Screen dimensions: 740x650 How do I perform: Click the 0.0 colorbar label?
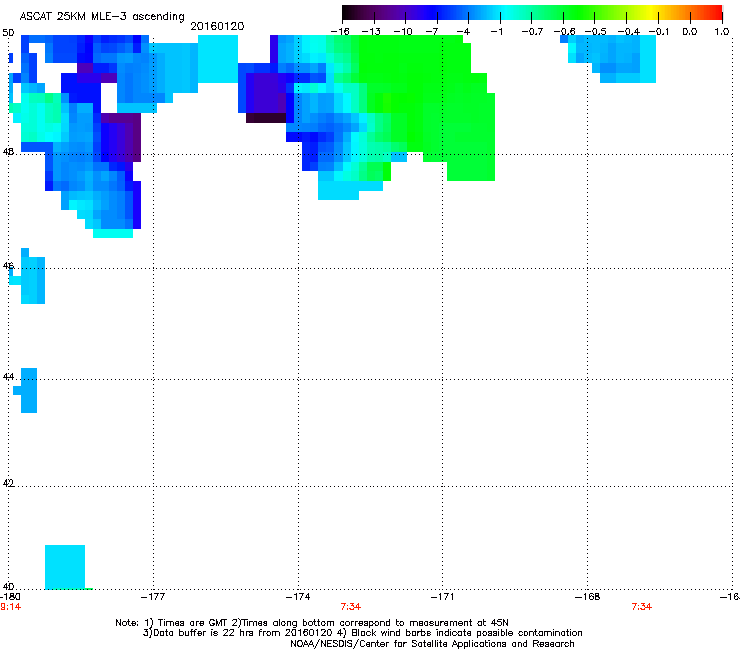[x=690, y=32]
